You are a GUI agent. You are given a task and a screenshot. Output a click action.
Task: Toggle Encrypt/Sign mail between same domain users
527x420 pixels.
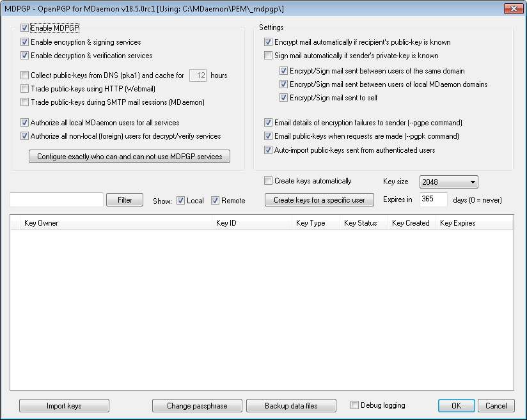[284, 71]
